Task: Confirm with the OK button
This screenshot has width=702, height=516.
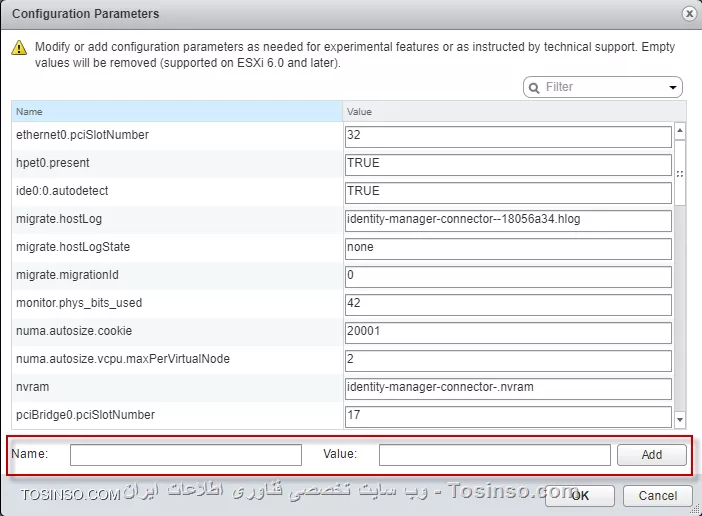Action: point(580,496)
